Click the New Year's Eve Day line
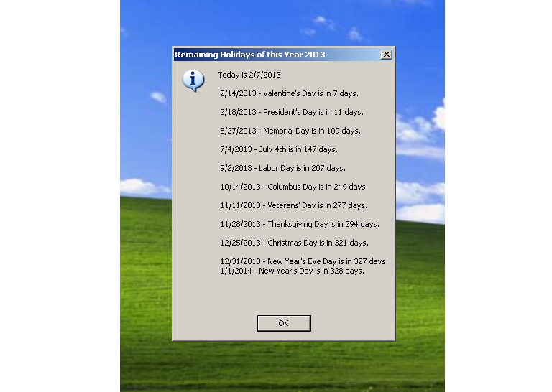This screenshot has height=392, width=552. click(x=304, y=261)
